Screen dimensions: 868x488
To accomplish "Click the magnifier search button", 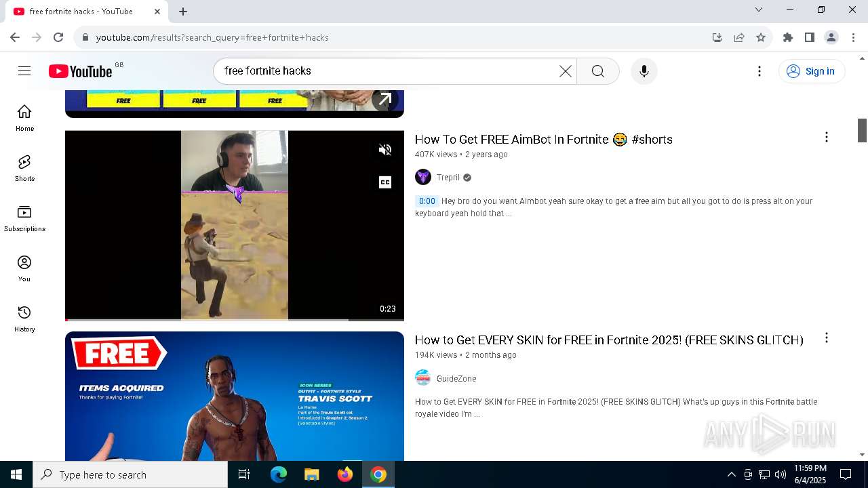I will (598, 71).
